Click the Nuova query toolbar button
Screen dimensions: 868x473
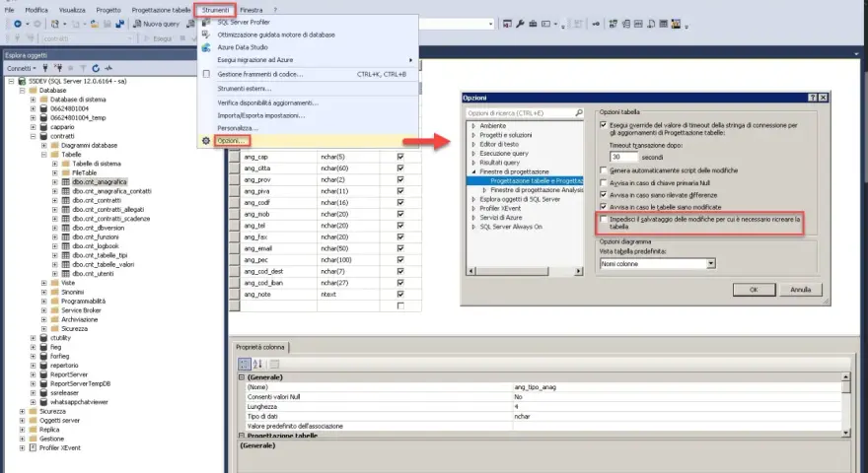click(157, 24)
